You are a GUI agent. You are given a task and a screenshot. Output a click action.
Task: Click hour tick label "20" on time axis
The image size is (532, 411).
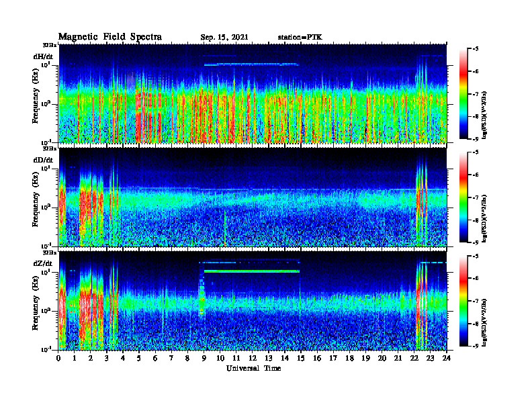point(382,359)
